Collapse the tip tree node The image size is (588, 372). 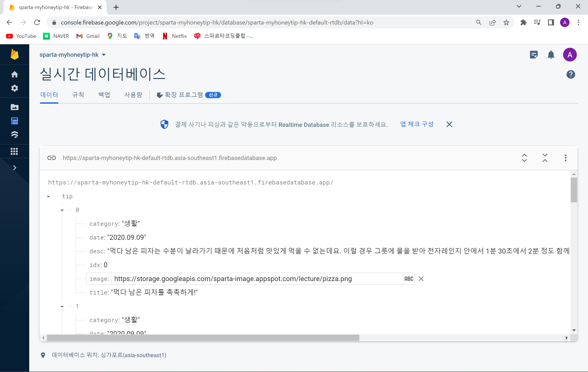click(x=48, y=196)
